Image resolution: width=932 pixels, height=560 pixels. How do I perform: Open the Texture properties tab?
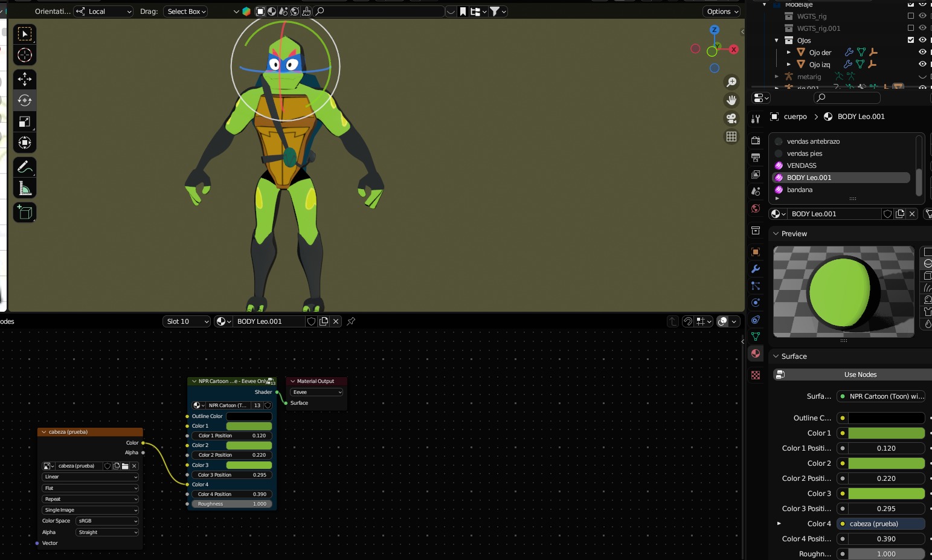tap(756, 375)
